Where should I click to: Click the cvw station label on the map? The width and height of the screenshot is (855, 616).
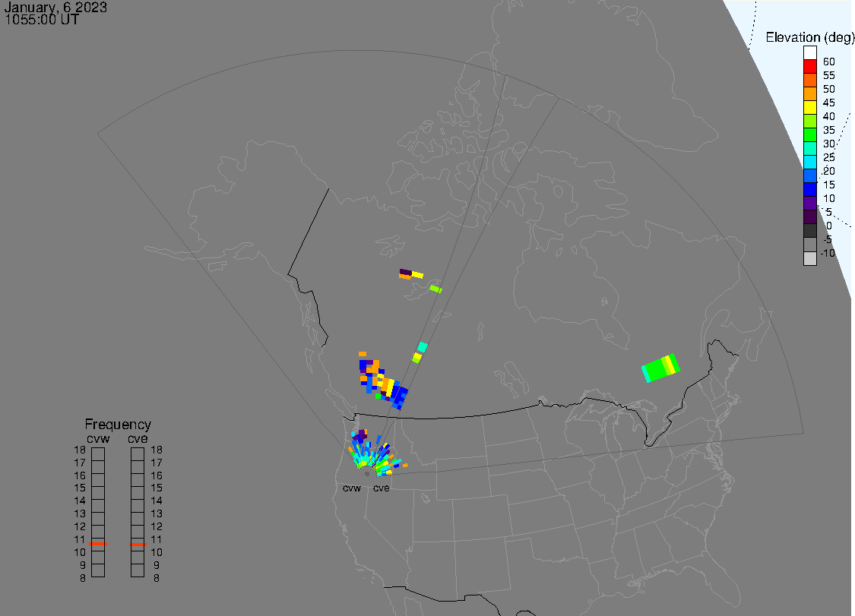click(352, 488)
